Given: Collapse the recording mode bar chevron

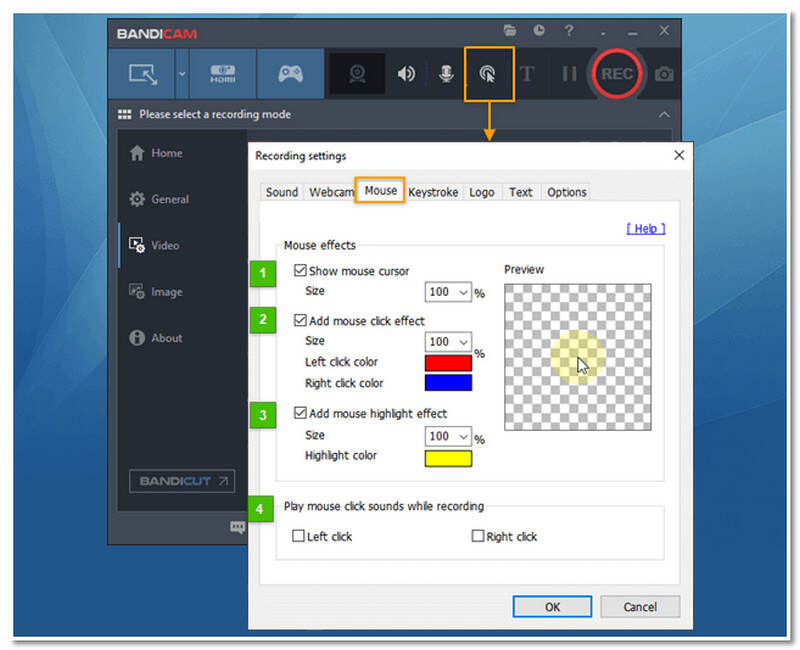Looking at the screenshot, I should [664, 114].
